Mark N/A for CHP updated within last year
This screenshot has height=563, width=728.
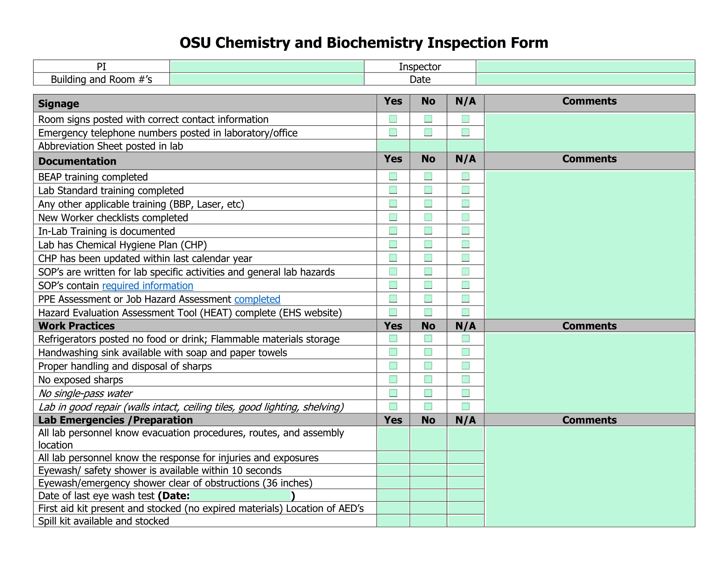click(465, 258)
